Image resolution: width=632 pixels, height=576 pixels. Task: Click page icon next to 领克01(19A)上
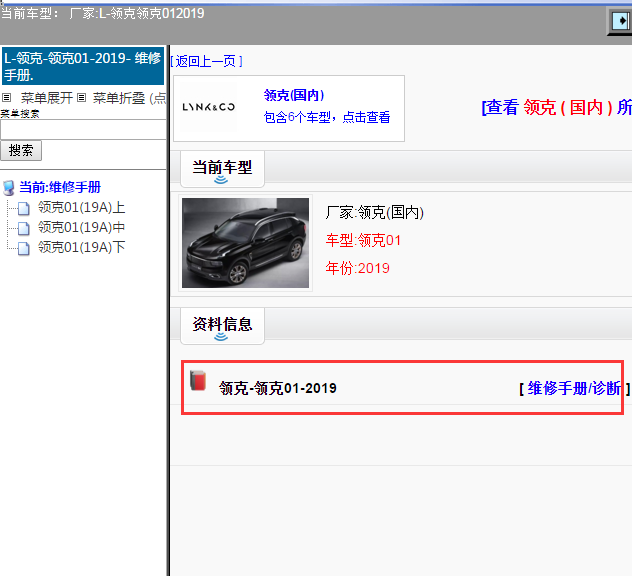[24, 208]
